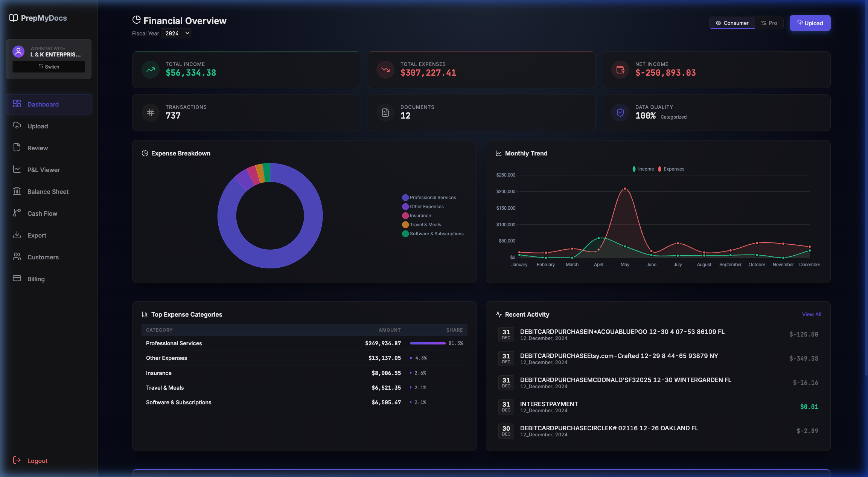
Task: Select fiscal year from the year selector
Action: 175,33
